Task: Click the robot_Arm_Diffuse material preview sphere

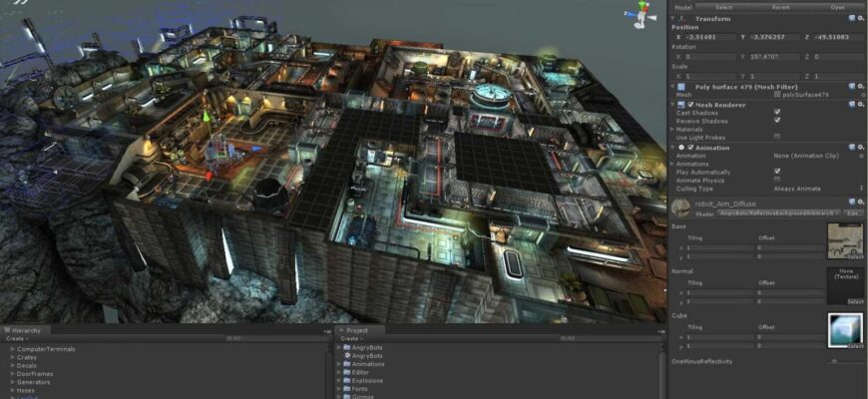Action: [x=680, y=208]
